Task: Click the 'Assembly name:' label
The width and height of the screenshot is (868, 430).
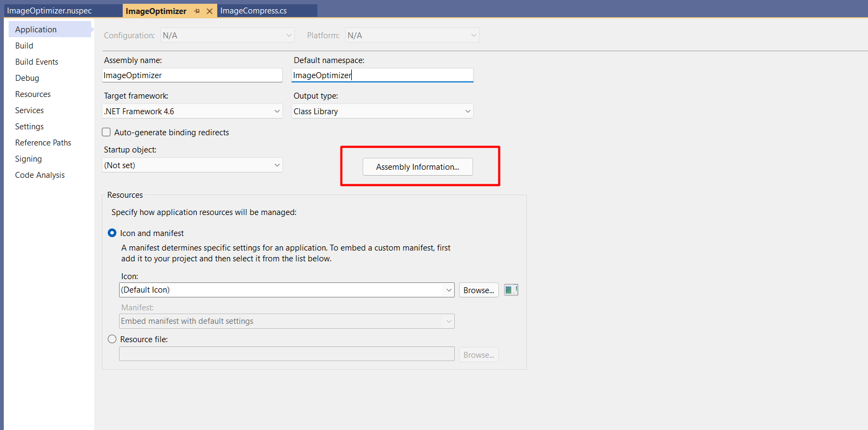Action: [x=133, y=60]
